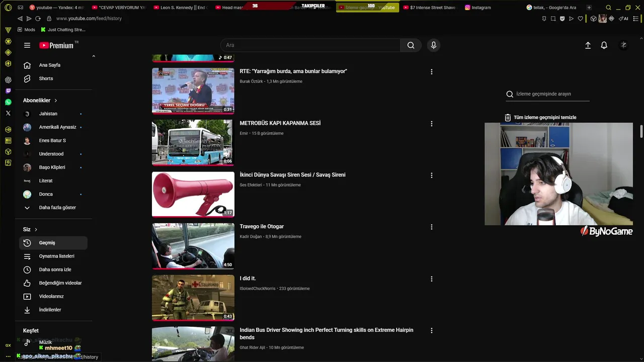The image size is (644, 362).
Task: Open Jahistan subscription channel
Action: [x=53, y=114]
